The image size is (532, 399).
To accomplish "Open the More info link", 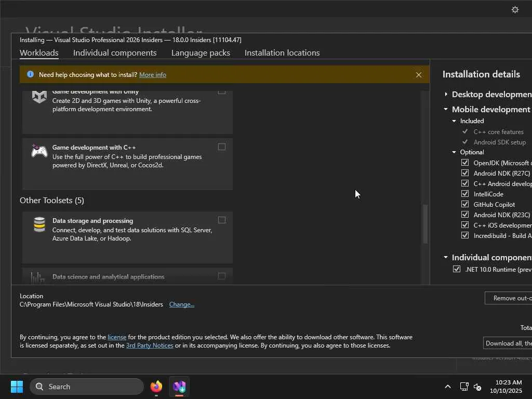I will (x=153, y=75).
